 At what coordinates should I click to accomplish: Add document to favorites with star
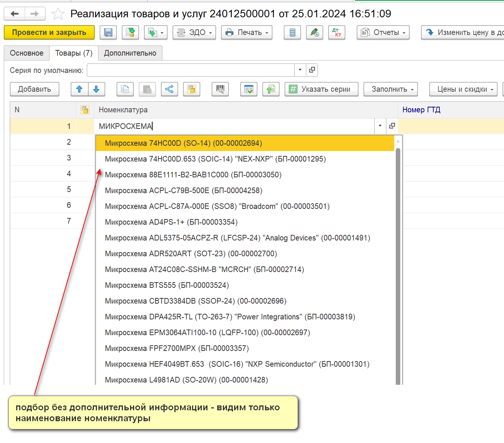tap(58, 14)
